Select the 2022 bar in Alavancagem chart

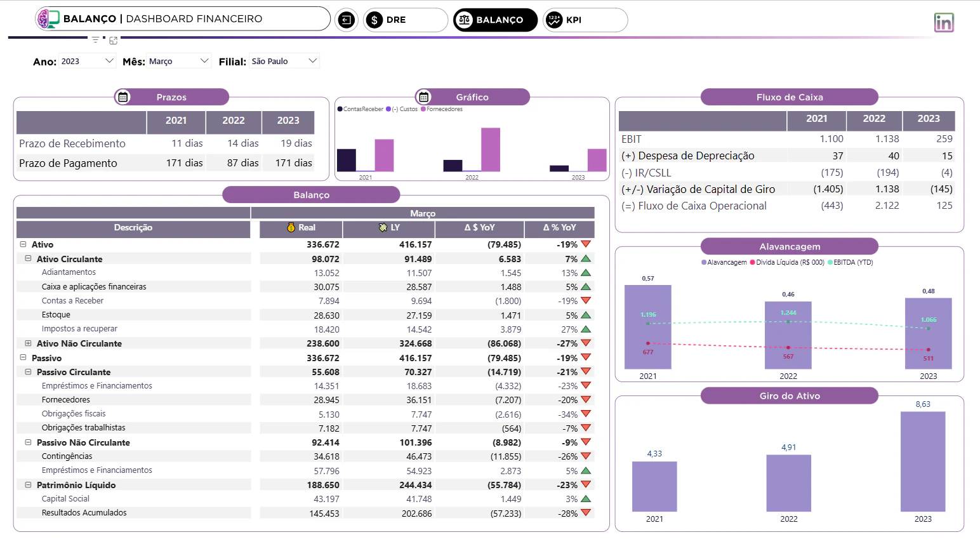point(788,335)
